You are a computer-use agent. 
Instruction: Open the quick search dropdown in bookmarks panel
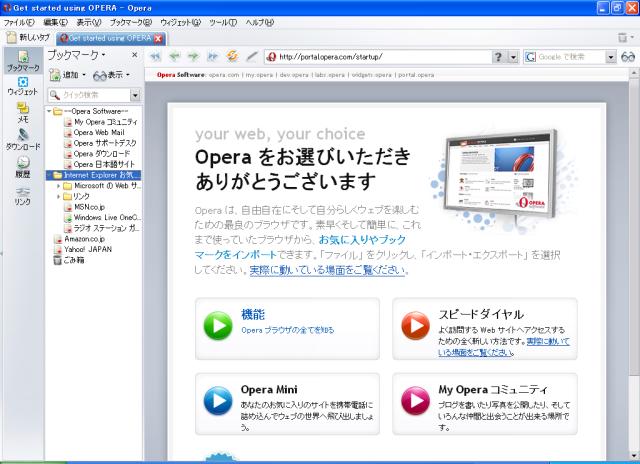click(x=135, y=95)
